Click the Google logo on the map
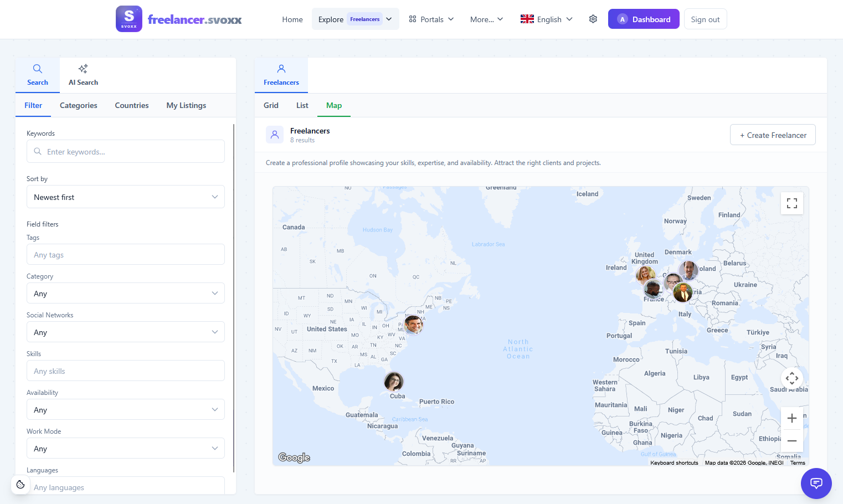The height and width of the screenshot is (504, 843). (x=294, y=457)
